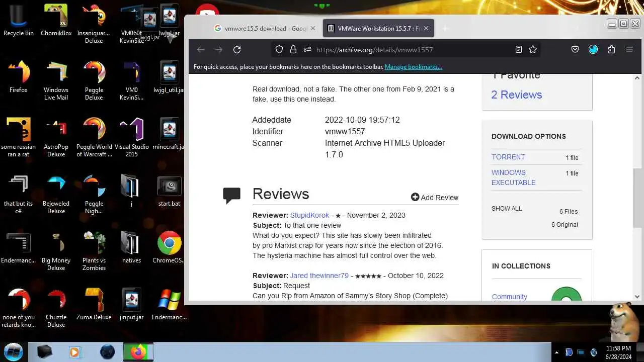The width and height of the screenshot is (644, 362).
Task: Click the green community collection thumbnail
Action: (567, 294)
